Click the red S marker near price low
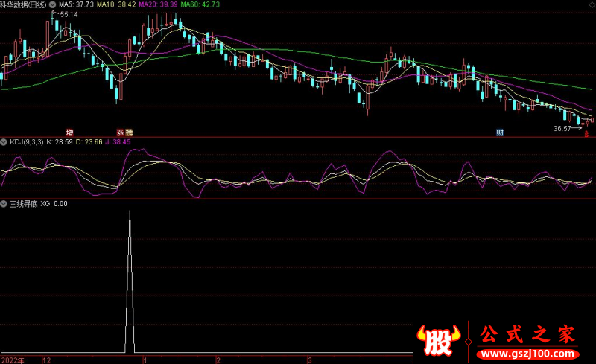The width and height of the screenshot is (596, 364). (586, 134)
